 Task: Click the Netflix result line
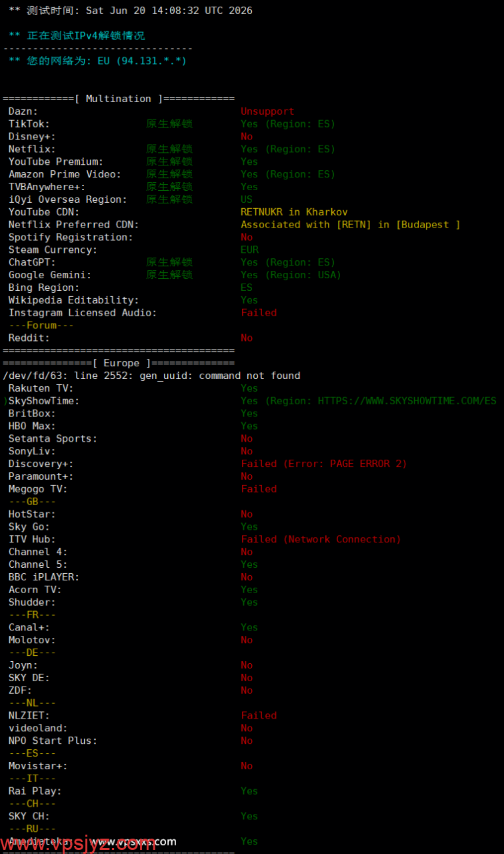point(172,149)
